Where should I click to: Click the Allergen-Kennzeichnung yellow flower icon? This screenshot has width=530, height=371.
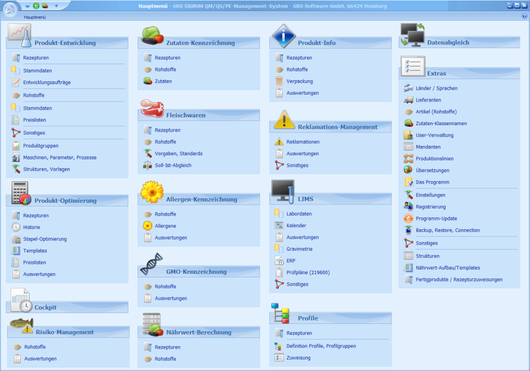point(152,192)
